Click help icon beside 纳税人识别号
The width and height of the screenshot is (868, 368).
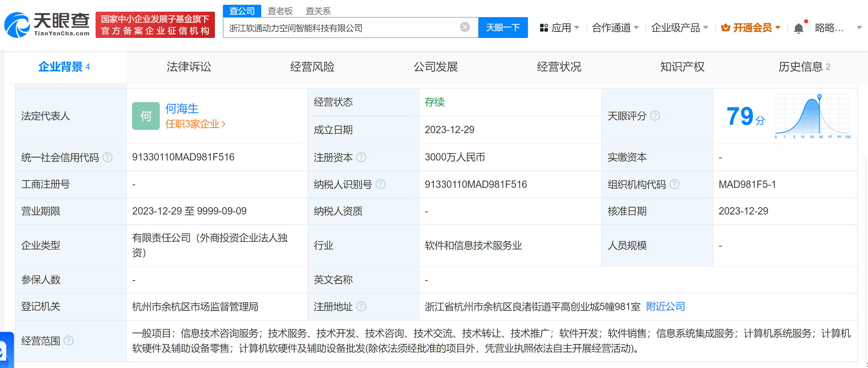coord(380,184)
